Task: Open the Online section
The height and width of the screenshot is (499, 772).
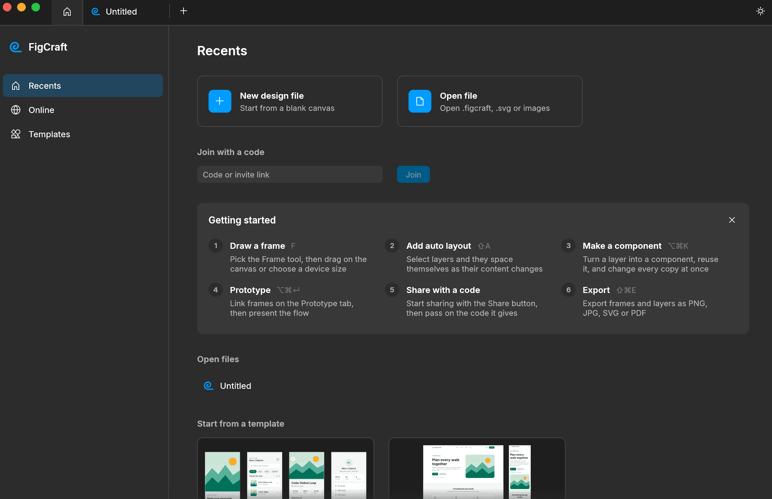Action: click(83, 110)
